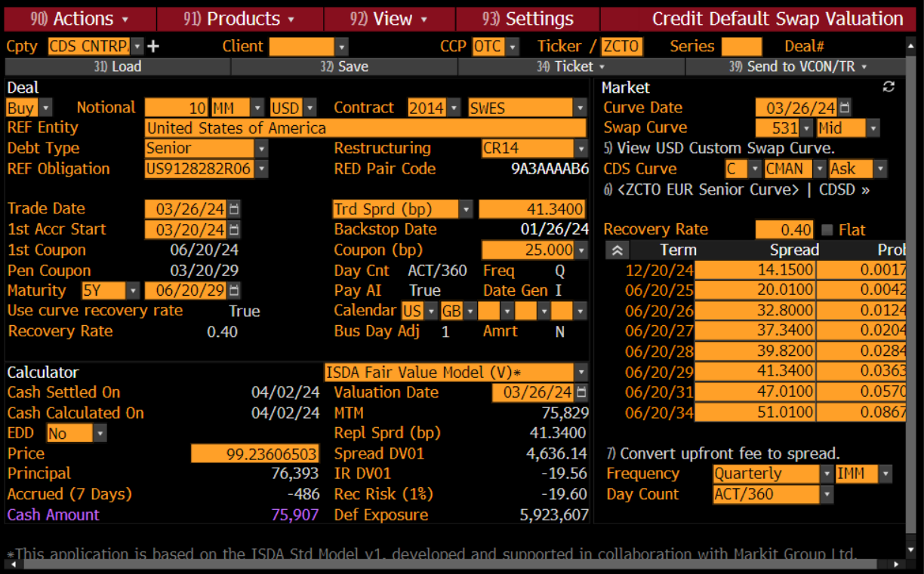Open the Actions menu
Screen dimensions: 924x574
(80, 19)
